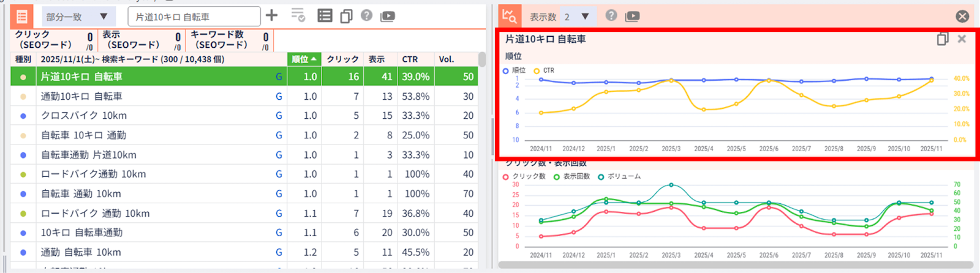980x273 pixels.
Task: Select the 片道10キロ 自転車 keyword row
Action: pyautogui.click(x=244, y=77)
